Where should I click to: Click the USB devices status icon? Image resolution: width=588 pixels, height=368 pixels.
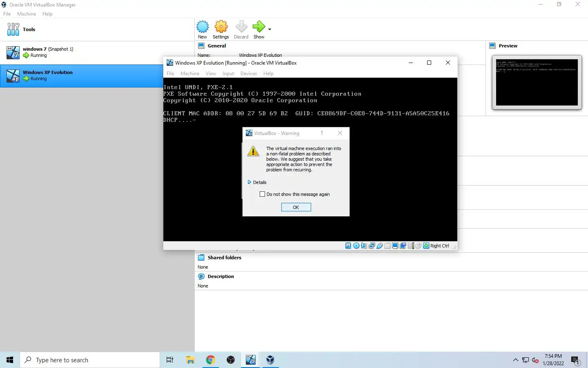pos(380,246)
